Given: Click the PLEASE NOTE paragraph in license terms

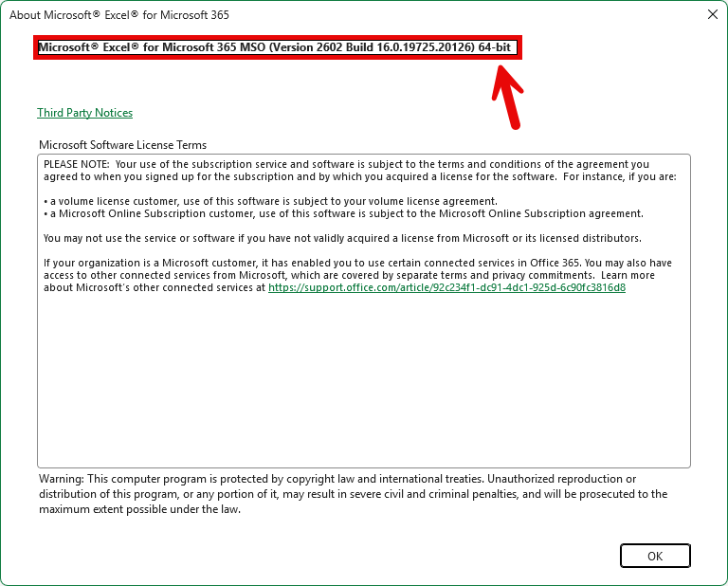Looking at the screenshot, I should click(360, 171).
